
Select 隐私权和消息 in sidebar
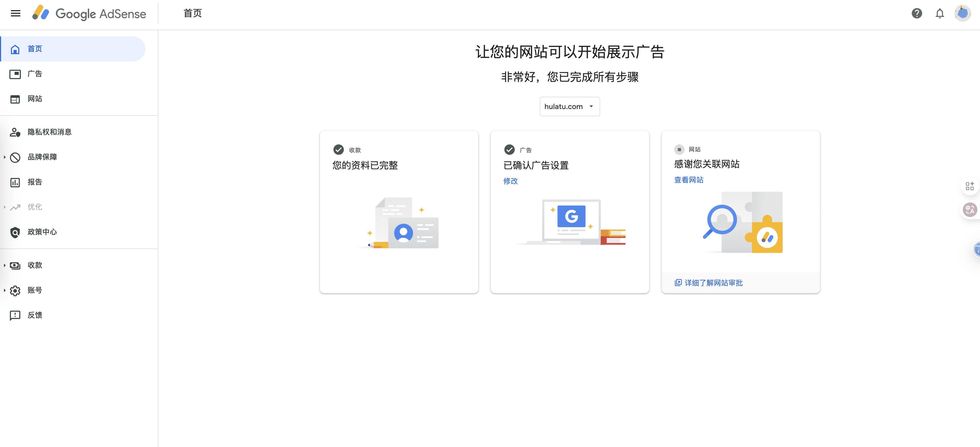[x=49, y=132]
